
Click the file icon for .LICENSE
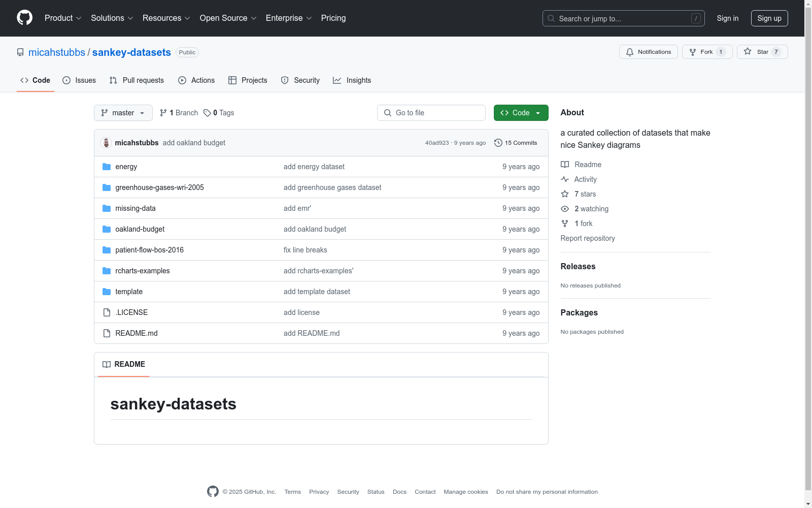pos(107,312)
